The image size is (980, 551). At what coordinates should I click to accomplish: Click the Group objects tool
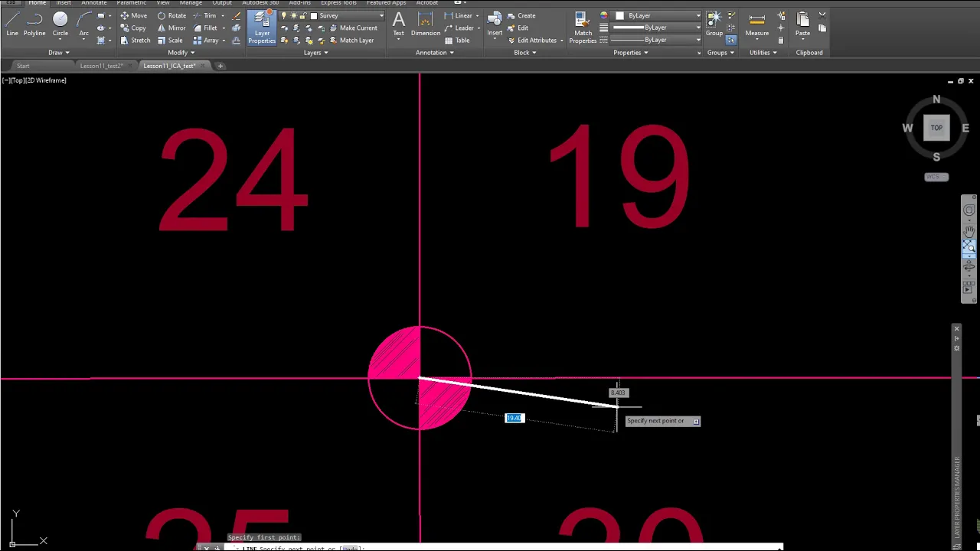click(x=714, y=24)
